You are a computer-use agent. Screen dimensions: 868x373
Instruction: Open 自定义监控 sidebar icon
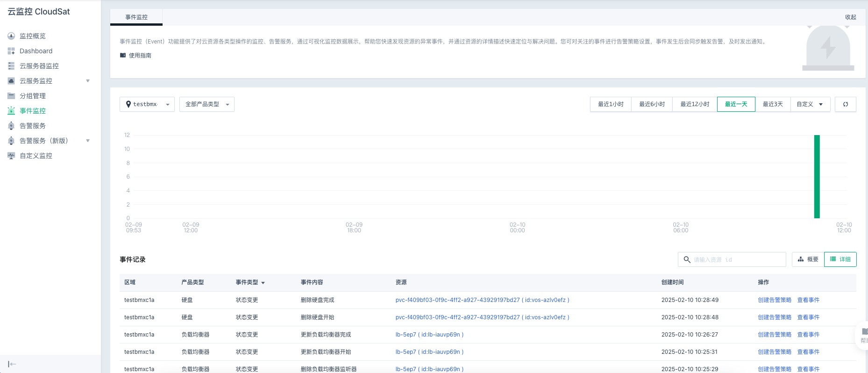pyautogui.click(x=11, y=156)
